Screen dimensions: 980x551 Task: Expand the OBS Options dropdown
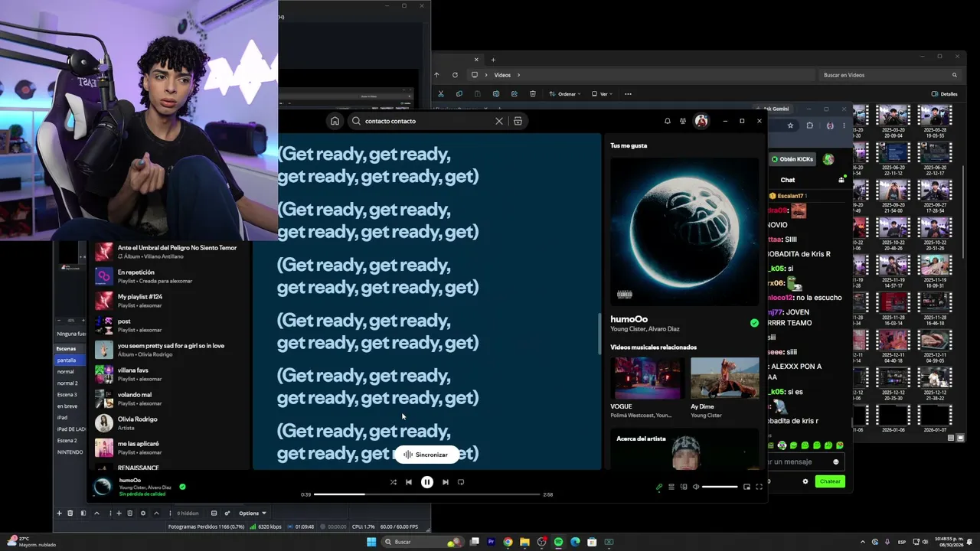253,513
